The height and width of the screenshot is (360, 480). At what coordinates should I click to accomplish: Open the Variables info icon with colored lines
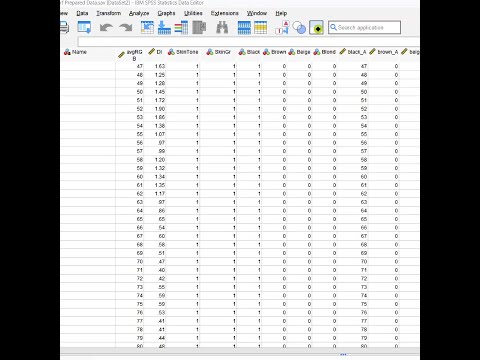pyautogui.click(x=181, y=27)
